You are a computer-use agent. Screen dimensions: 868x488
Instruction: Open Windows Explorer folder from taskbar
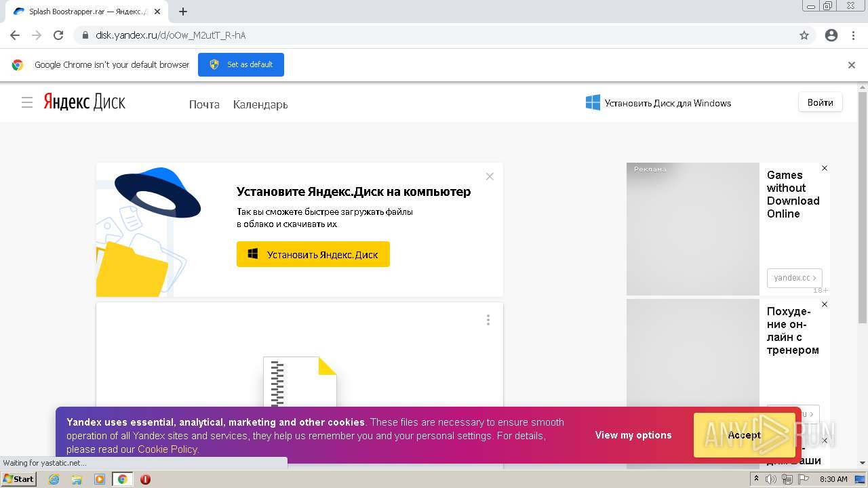coord(77,479)
